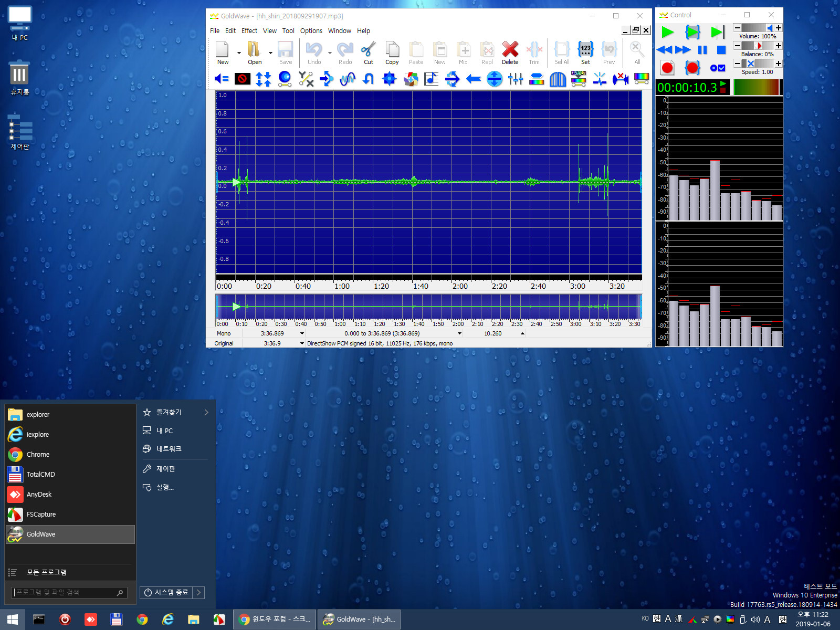Click the invert U-turn arrow icon
Viewport: 840px width, 630px height.
pyautogui.click(x=369, y=79)
